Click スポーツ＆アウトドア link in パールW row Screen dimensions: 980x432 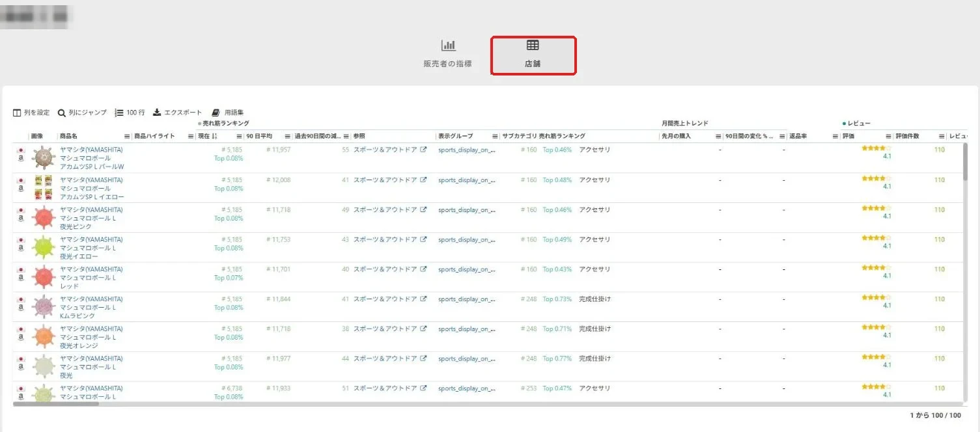pos(385,150)
